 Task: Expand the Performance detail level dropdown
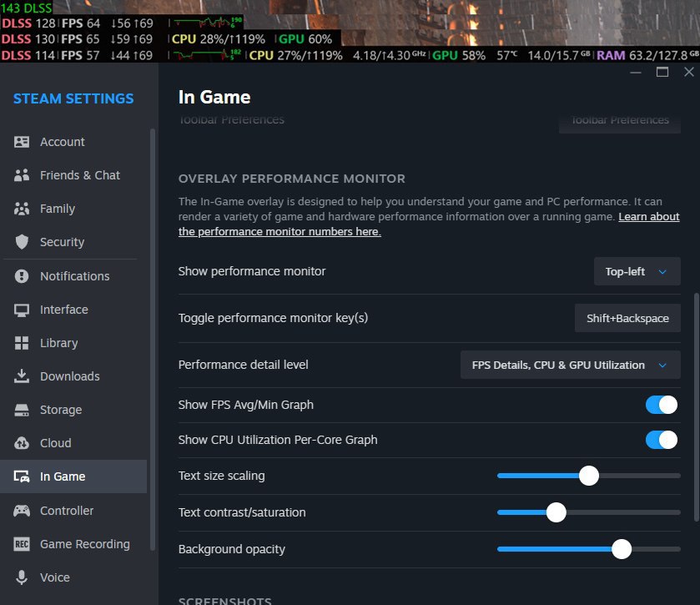coord(570,365)
